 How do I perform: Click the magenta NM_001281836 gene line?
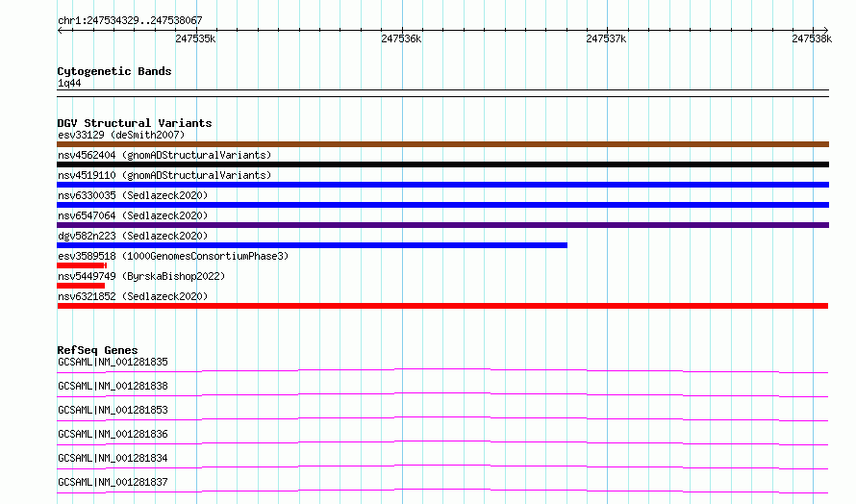point(442,441)
